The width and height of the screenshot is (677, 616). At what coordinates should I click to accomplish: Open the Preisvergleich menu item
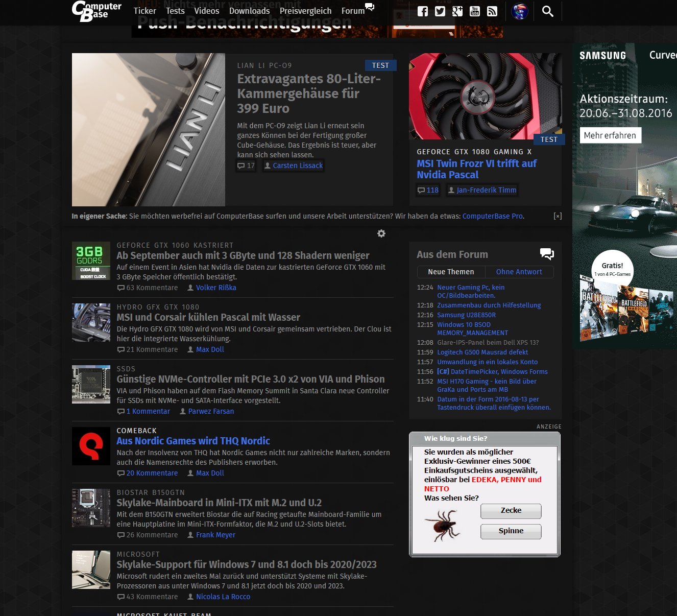[x=305, y=11]
